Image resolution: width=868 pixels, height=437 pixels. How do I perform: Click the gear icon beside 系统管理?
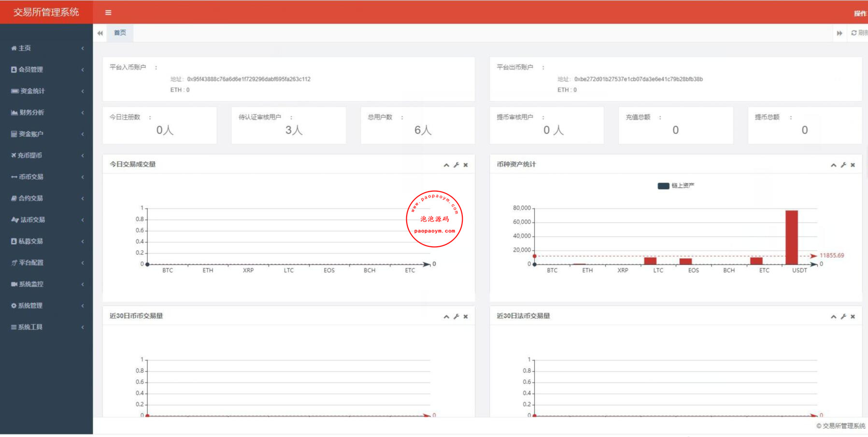click(14, 306)
